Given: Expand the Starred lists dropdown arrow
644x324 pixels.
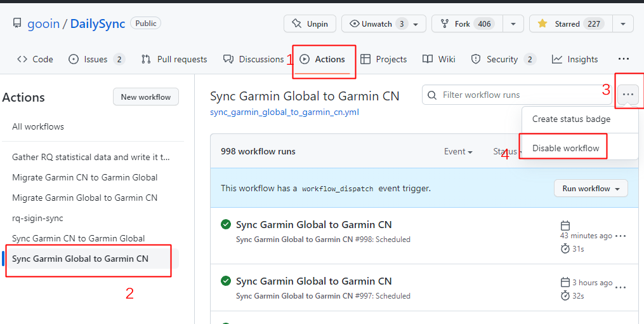Looking at the screenshot, I should click(x=623, y=24).
